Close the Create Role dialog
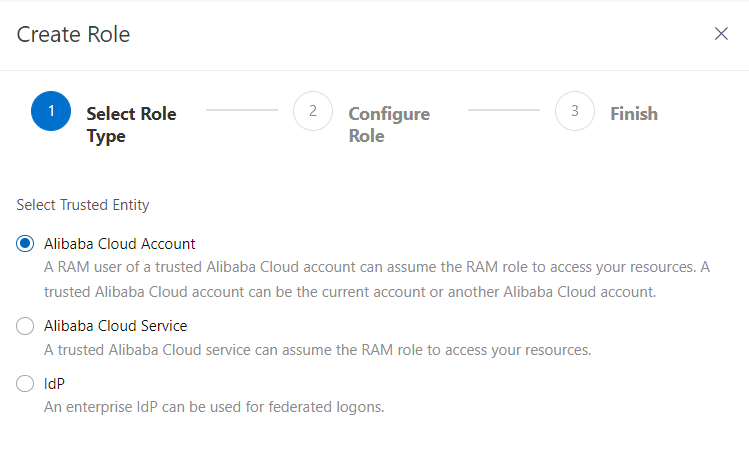Screen dimensions: 749x464 coord(721,34)
